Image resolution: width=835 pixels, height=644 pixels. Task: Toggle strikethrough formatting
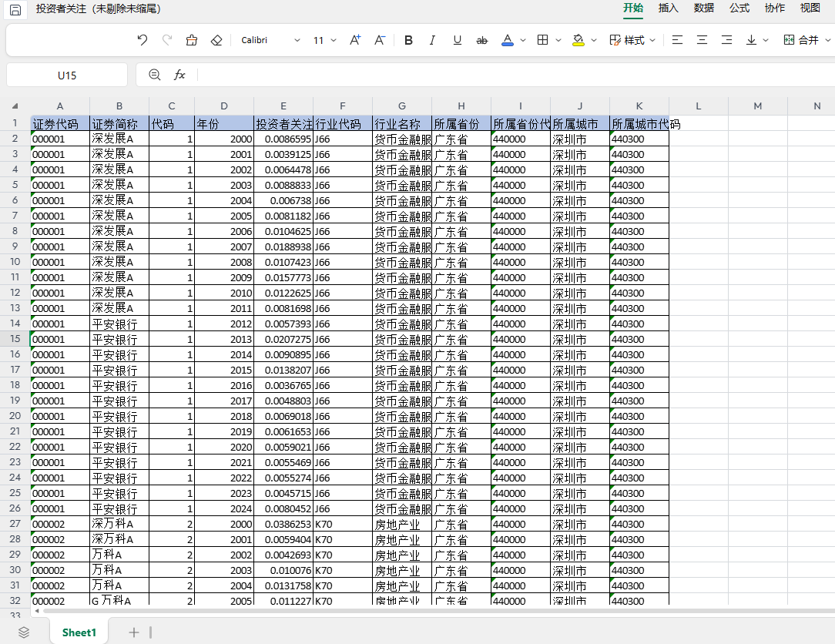(482, 40)
